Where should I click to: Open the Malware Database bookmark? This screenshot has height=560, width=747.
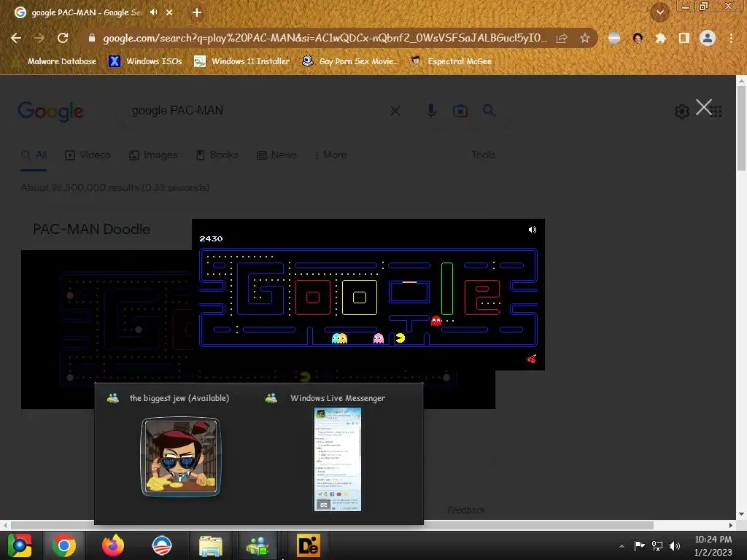[x=55, y=61]
